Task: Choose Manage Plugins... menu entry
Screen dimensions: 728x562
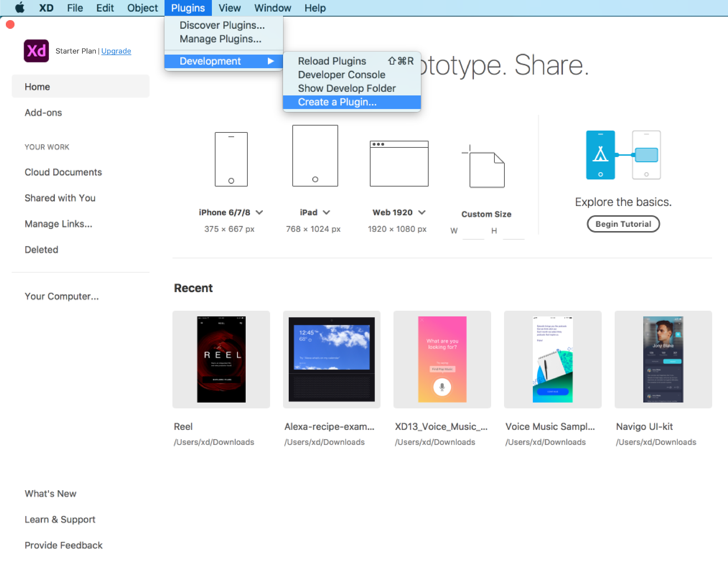Action: tap(224, 39)
